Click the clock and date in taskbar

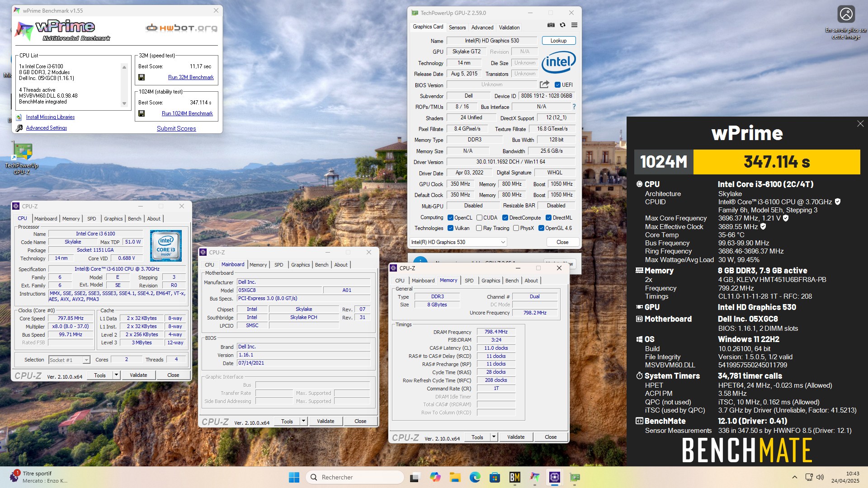[x=845, y=477]
